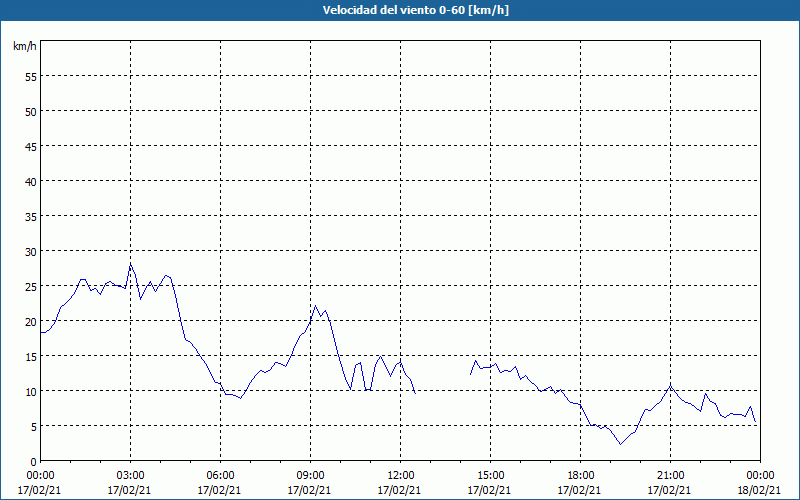This screenshot has width=800, height=500.
Task: Click the y-axis value 40
Action: tap(31, 181)
